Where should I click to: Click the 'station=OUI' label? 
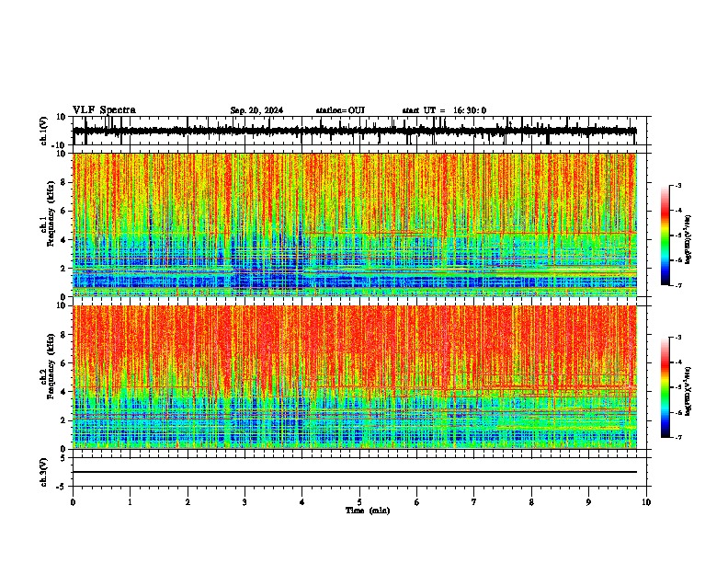click(x=340, y=110)
